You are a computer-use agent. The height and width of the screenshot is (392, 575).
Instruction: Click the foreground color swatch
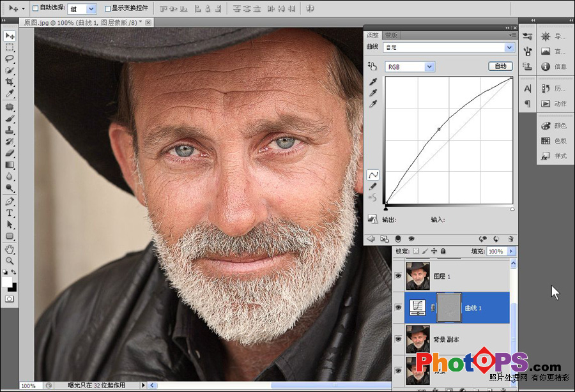[x=6, y=282]
